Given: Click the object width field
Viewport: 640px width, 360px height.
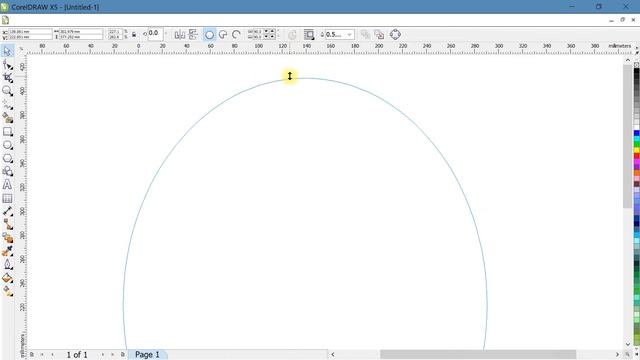Looking at the screenshot, I should (81, 31).
